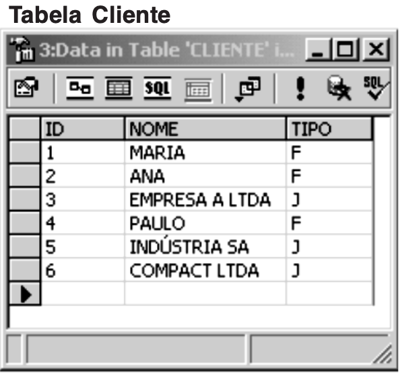Show the SQL pane

(157, 88)
